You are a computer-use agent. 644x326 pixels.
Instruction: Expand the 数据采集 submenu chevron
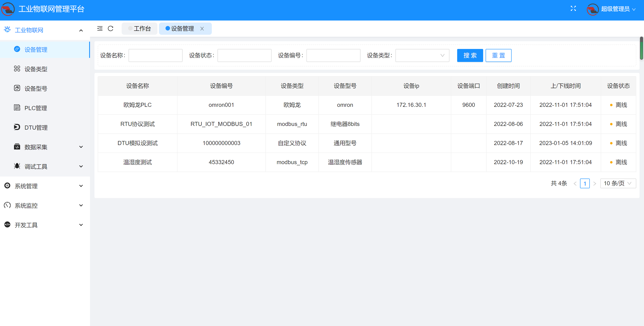pyautogui.click(x=81, y=147)
